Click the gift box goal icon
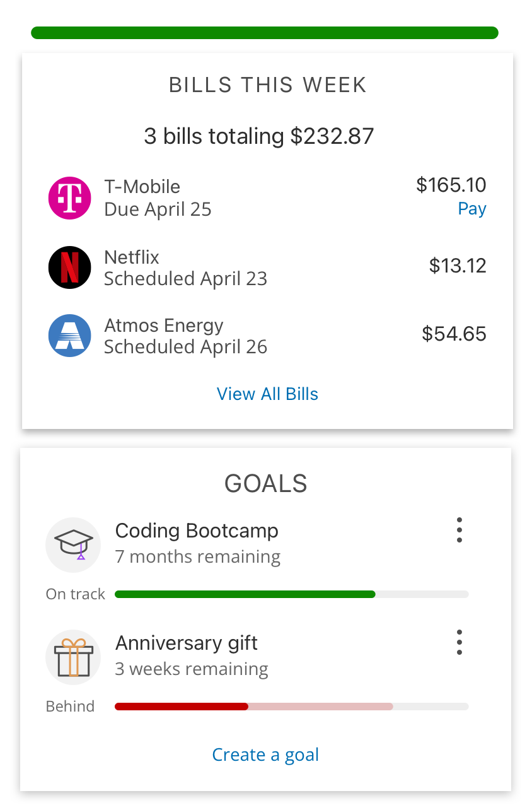 coord(73,657)
